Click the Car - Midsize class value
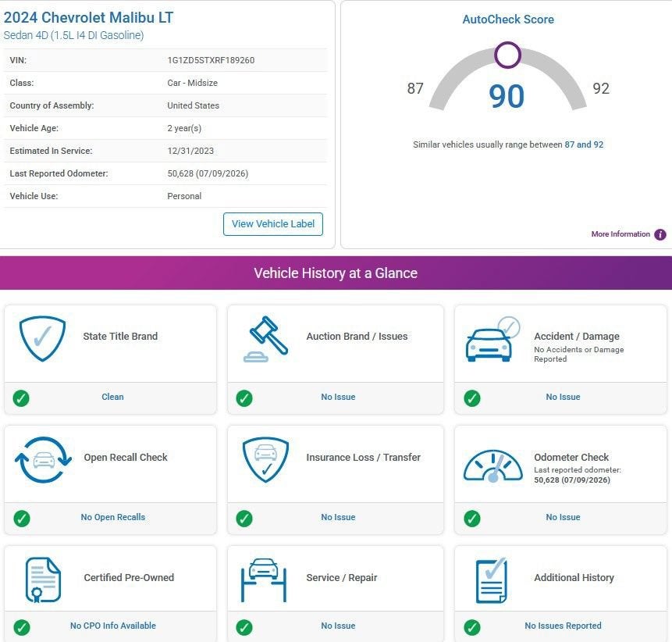Viewport: 672px width, 642px height. click(193, 83)
